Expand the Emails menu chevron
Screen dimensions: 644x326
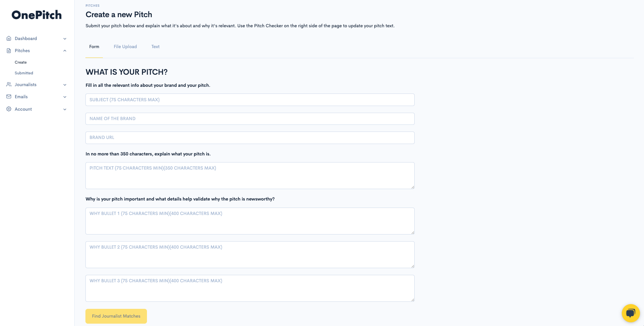point(65,97)
